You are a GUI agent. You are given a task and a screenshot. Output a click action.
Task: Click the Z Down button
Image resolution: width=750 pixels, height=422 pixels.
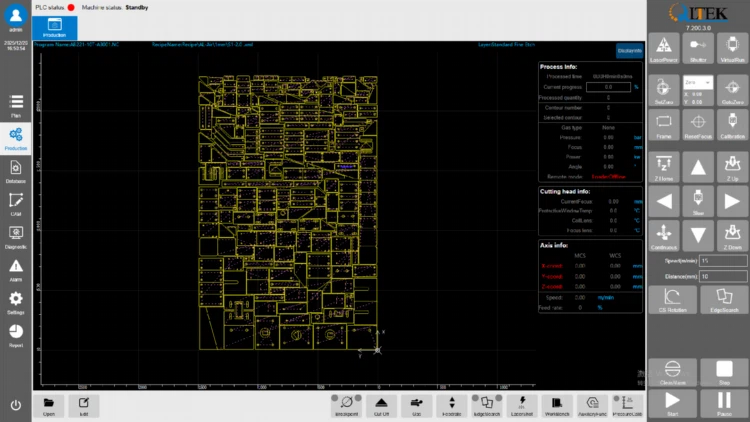tap(732, 236)
